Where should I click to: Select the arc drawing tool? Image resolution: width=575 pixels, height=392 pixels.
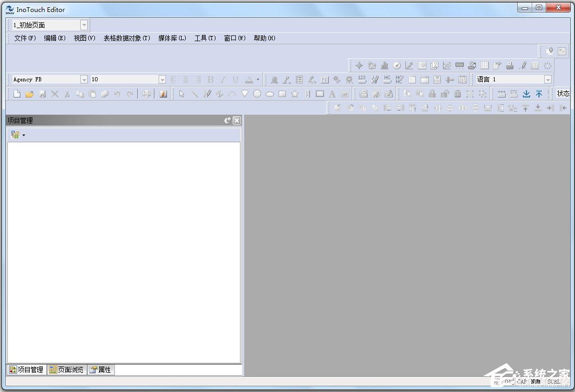232,94
